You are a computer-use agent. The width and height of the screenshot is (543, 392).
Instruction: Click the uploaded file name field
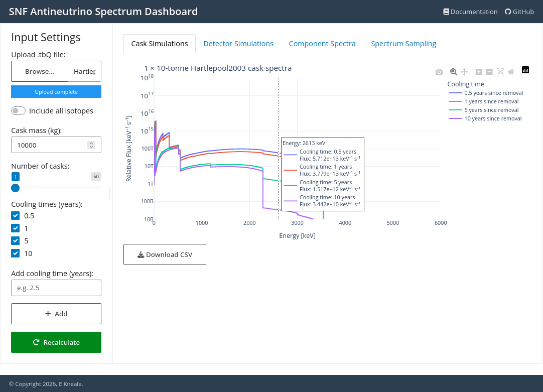pyautogui.click(x=84, y=71)
